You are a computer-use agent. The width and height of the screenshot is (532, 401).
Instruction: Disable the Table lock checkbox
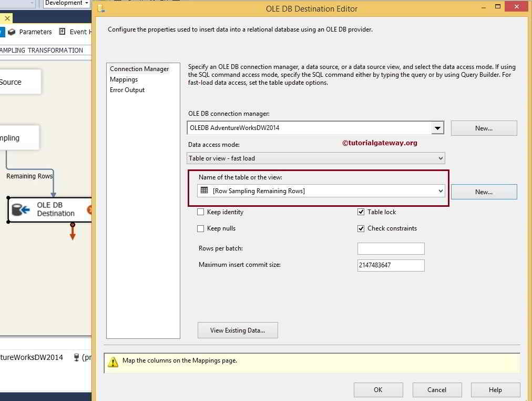[x=361, y=212]
